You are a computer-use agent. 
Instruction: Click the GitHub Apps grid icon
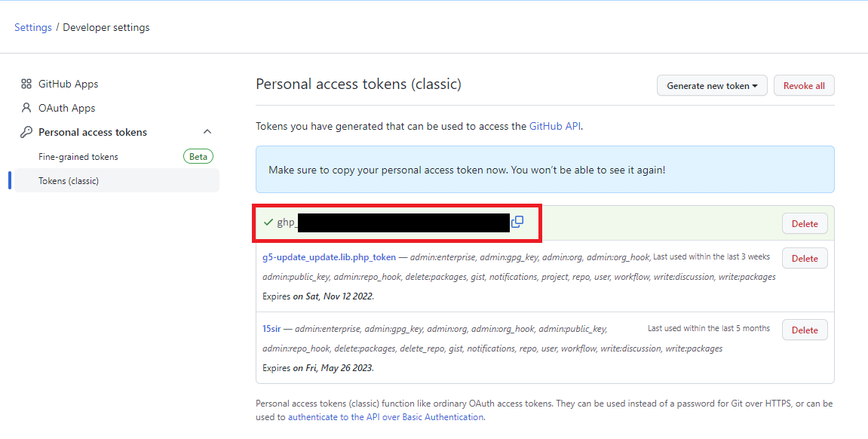point(26,84)
